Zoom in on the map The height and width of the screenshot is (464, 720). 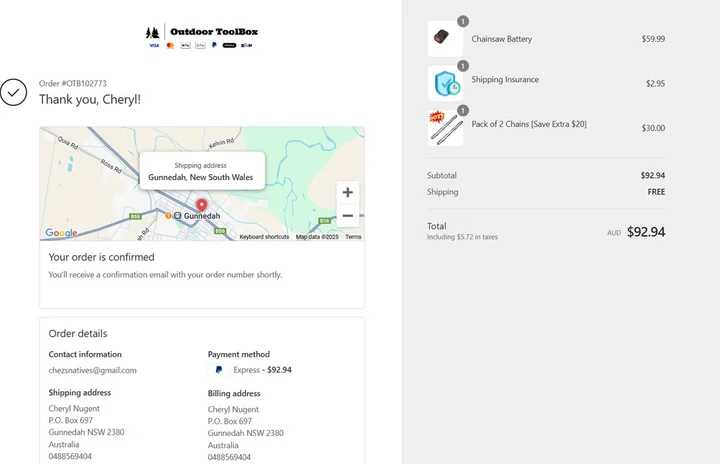click(347, 192)
